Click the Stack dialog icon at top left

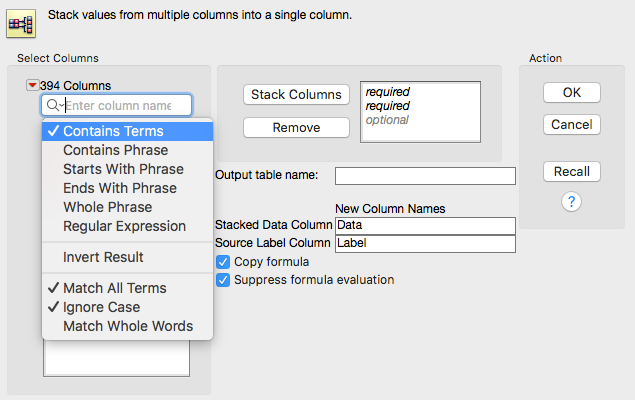[21, 24]
